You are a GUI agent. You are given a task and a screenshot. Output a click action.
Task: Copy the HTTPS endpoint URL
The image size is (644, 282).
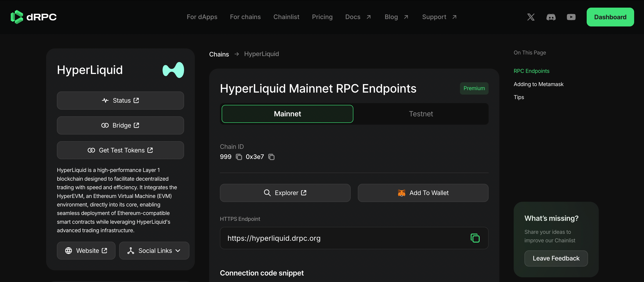[x=475, y=238]
